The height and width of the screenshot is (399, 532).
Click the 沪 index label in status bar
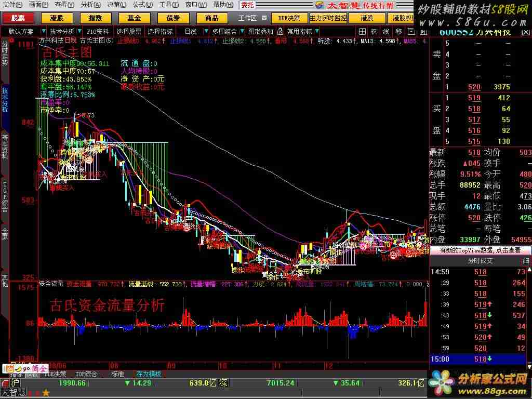pos(15,383)
